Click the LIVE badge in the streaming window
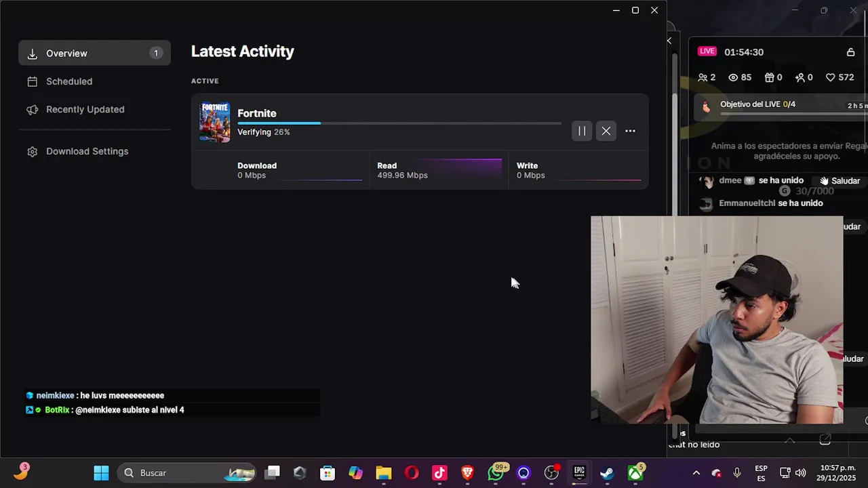 tap(707, 52)
